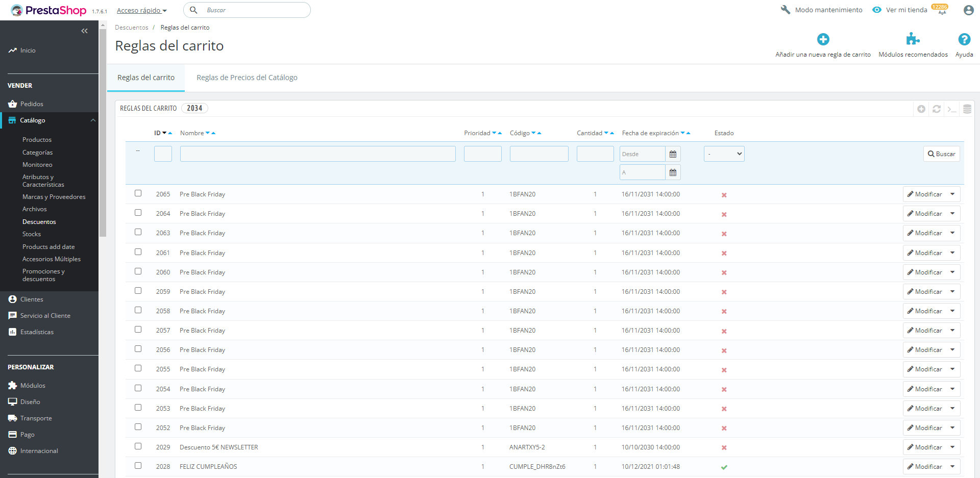Click the plus icon to add new cart rule
This screenshot has height=478, width=980.
pyautogui.click(x=823, y=39)
